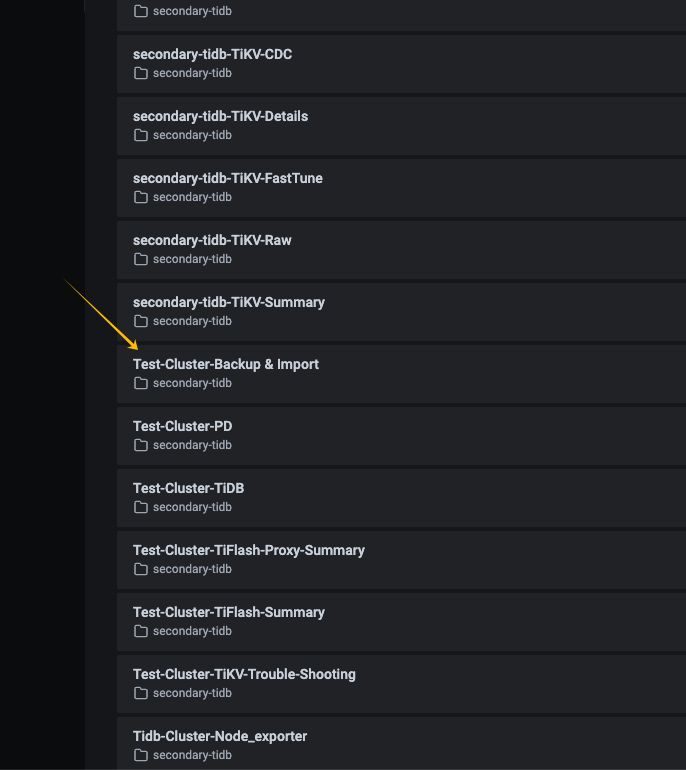Image resolution: width=686 pixels, height=770 pixels.
Task: Click the folder icon under secondary-tidb-TiKV-Details
Action: click(x=141, y=135)
